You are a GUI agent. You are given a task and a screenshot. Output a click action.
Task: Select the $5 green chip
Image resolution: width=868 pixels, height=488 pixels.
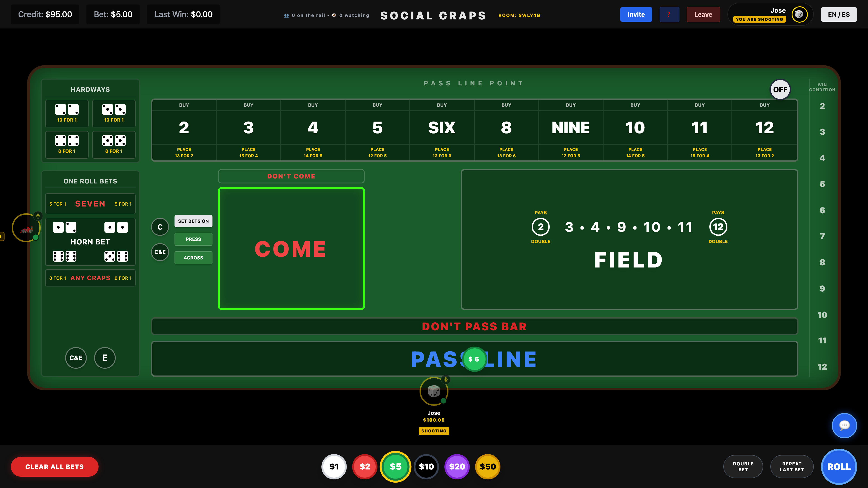[395, 467]
